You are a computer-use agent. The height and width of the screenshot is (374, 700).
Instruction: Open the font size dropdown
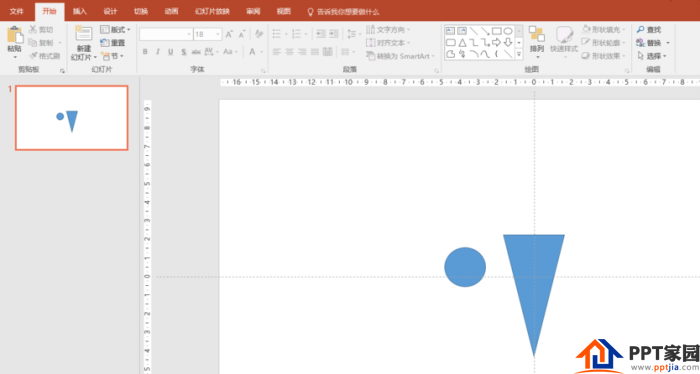click(218, 34)
